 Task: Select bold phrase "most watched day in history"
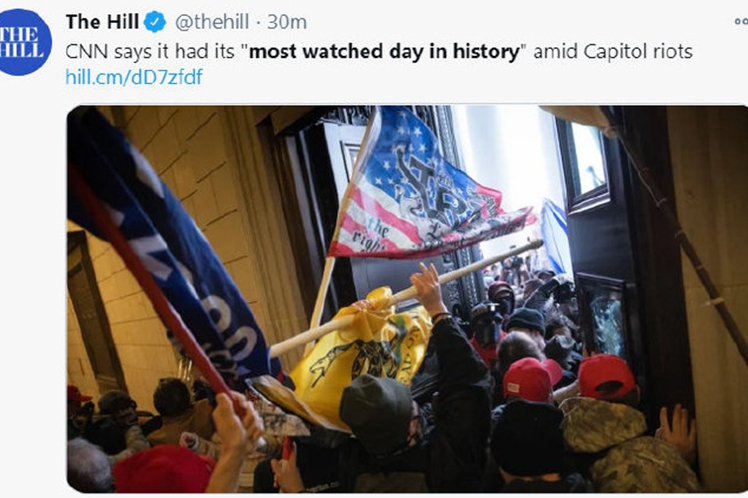pyautogui.click(x=384, y=52)
